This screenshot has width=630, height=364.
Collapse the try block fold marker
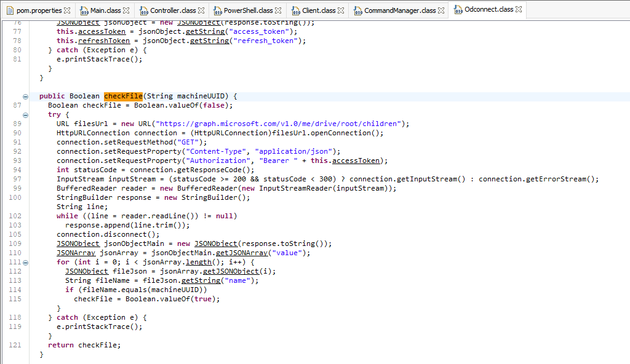[x=25, y=114]
